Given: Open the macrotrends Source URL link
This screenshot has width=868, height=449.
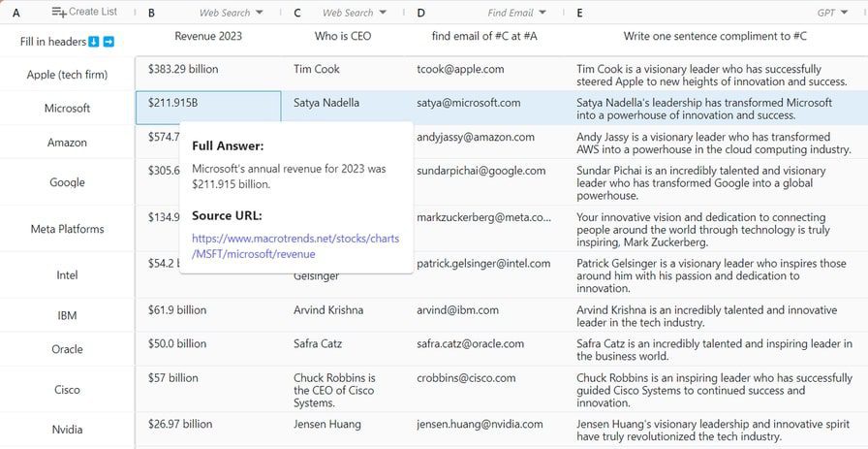Looking at the screenshot, I should coord(295,246).
